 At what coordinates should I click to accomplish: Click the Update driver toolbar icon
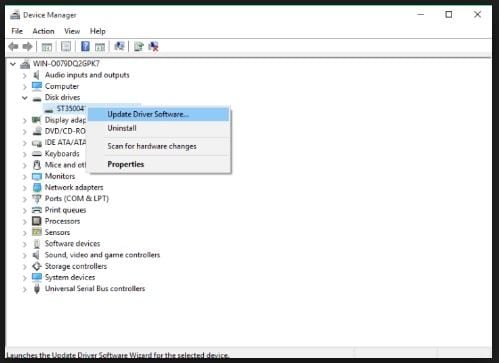(138, 46)
